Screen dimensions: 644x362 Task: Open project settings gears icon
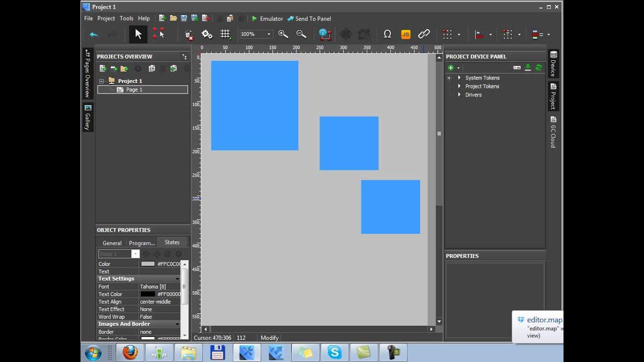(x=207, y=34)
